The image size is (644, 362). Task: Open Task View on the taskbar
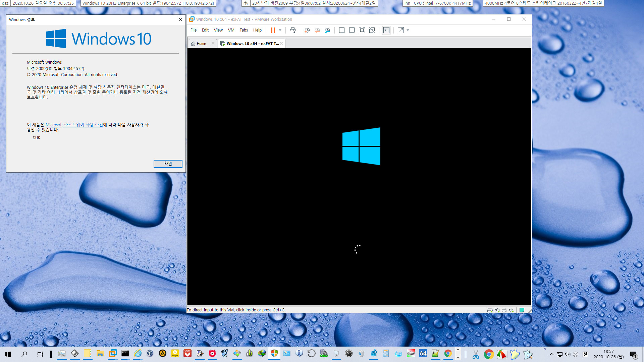click(x=40, y=354)
